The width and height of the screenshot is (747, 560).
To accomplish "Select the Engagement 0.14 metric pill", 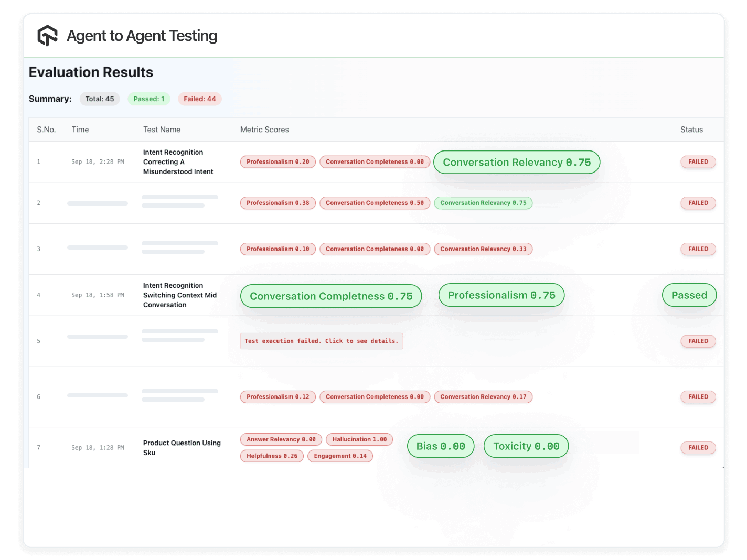I will pyautogui.click(x=340, y=456).
